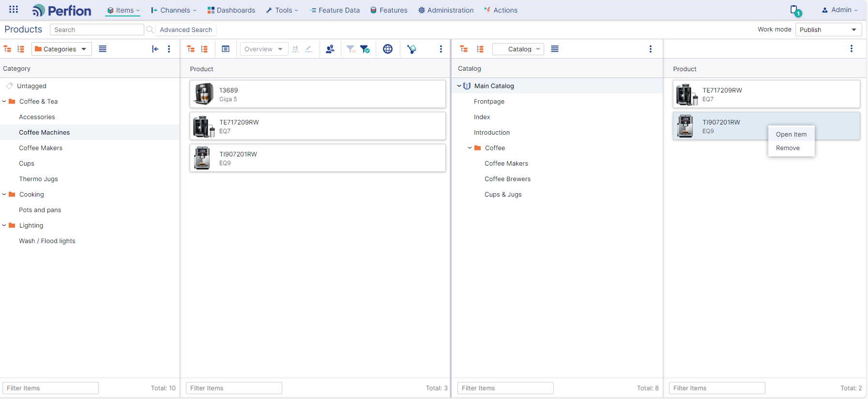Select TI907201RW EQ9 in middle product list
The image size is (868, 399).
(318, 158)
